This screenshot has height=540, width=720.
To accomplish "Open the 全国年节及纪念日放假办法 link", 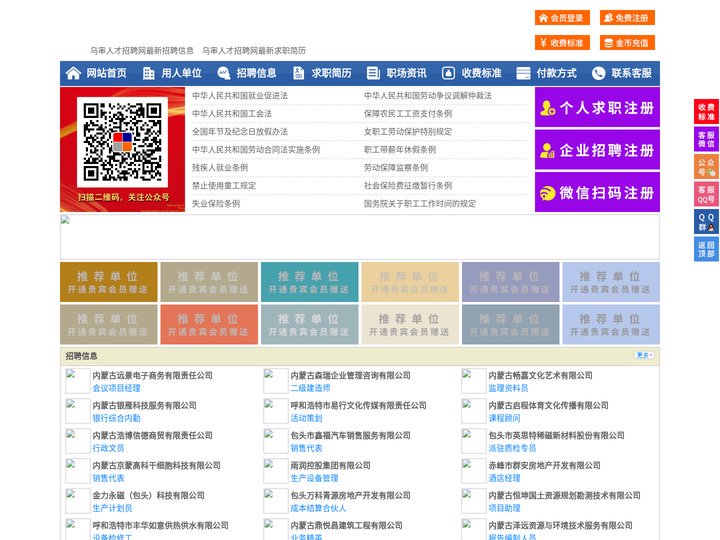I will pyautogui.click(x=240, y=131).
